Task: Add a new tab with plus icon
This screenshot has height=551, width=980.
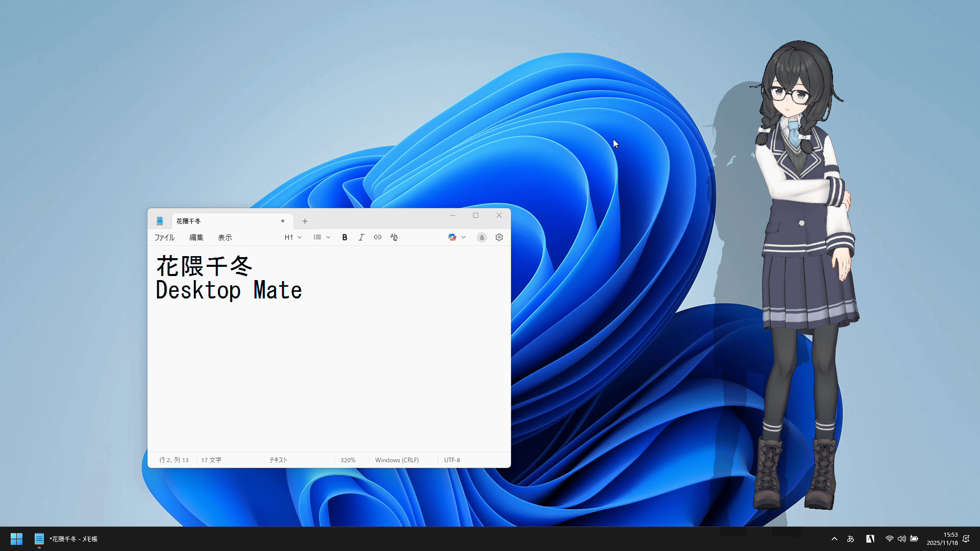Action: (305, 221)
